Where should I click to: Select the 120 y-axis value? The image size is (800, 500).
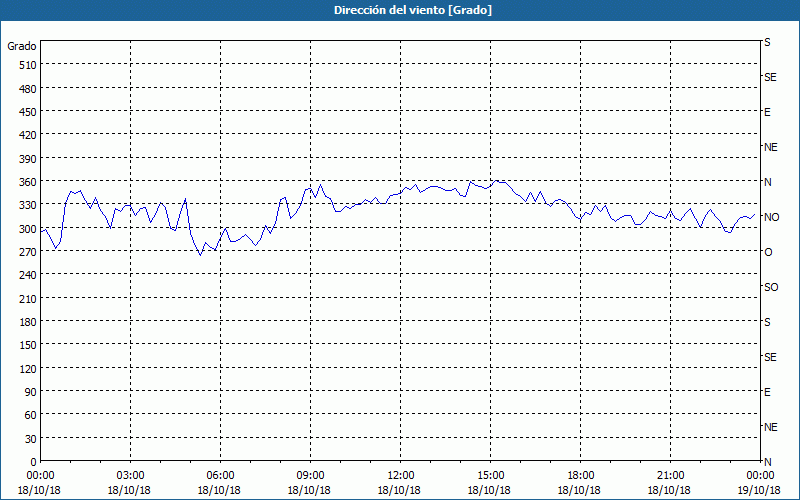click(28, 369)
